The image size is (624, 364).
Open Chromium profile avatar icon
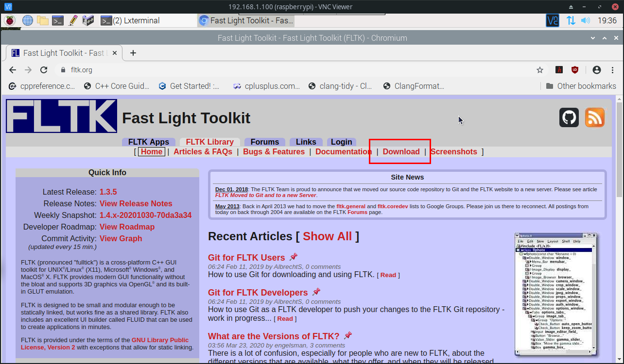597,70
